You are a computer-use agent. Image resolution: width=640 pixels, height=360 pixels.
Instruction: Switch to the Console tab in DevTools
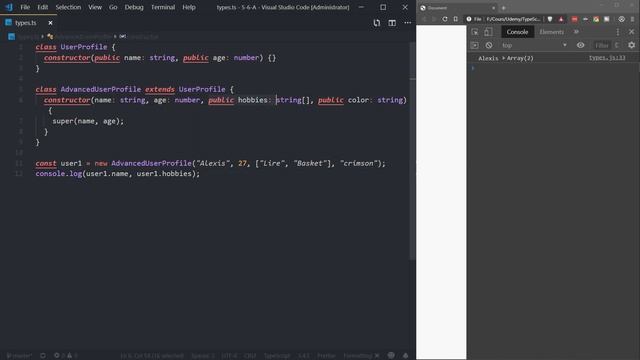click(x=517, y=32)
